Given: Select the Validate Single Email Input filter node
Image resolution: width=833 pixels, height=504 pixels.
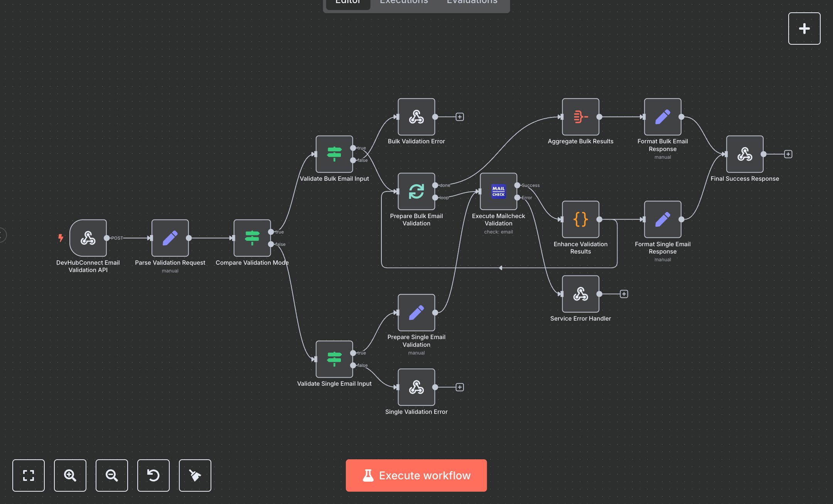Looking at the screenshot, I should (334, 359).
